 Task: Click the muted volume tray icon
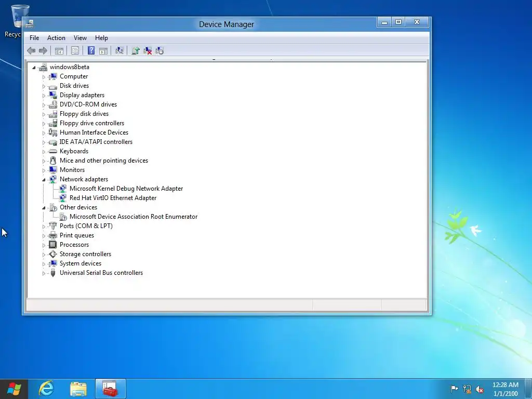click(480, 389)
